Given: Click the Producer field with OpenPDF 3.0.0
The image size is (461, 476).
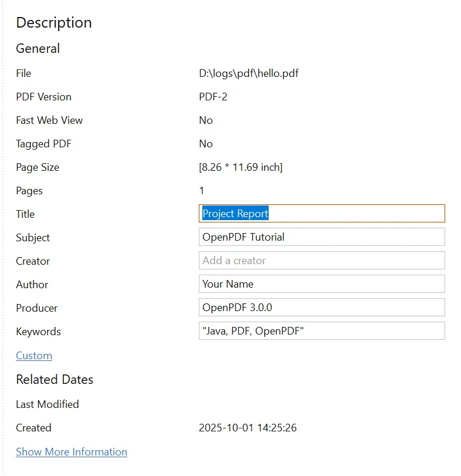Looking at the screenshot, I should 321,308.
